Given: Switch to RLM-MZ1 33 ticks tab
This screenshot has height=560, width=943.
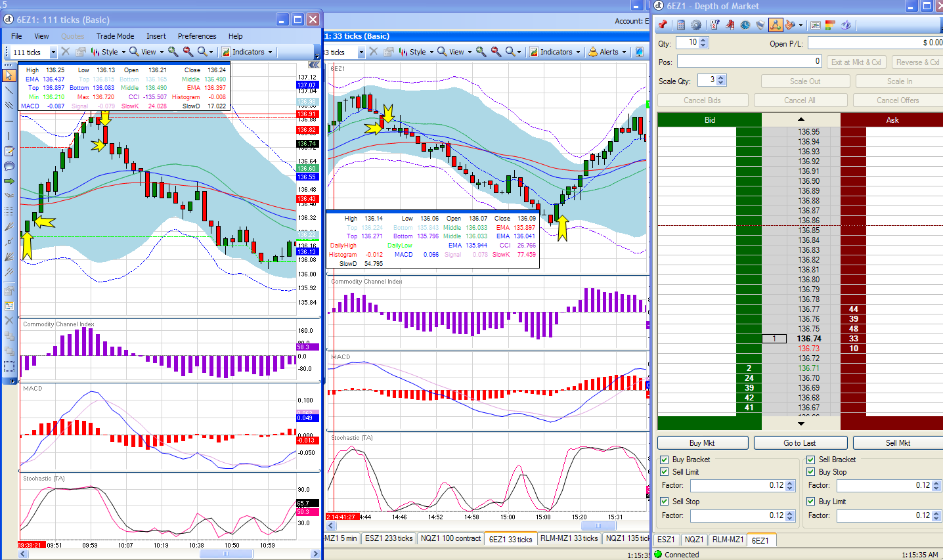Looking at the screenshot, I should pyautogui.click(x=569, y=538).
